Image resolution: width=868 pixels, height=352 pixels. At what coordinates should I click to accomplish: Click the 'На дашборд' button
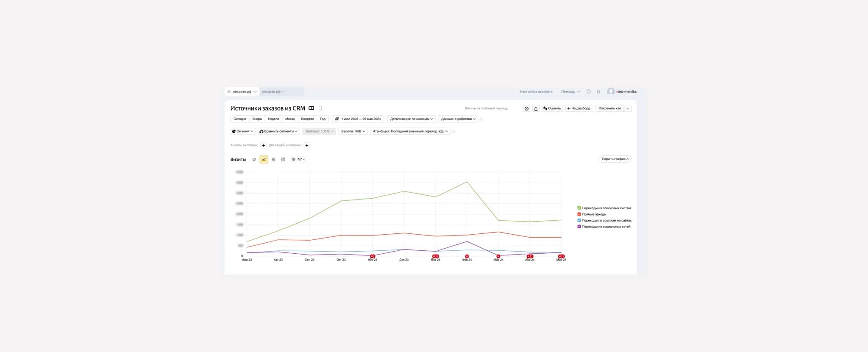(x=579, y=108)
